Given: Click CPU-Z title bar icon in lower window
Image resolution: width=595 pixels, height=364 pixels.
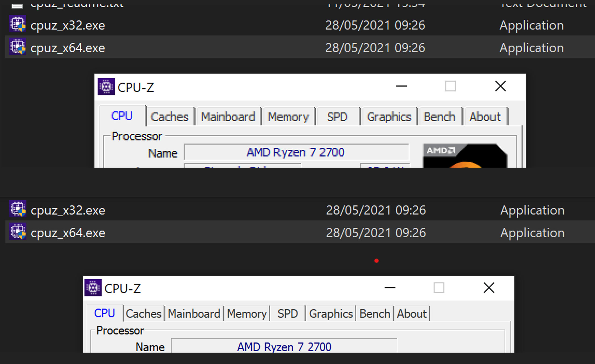Looking at the screenshot, I should coord(93,288).
